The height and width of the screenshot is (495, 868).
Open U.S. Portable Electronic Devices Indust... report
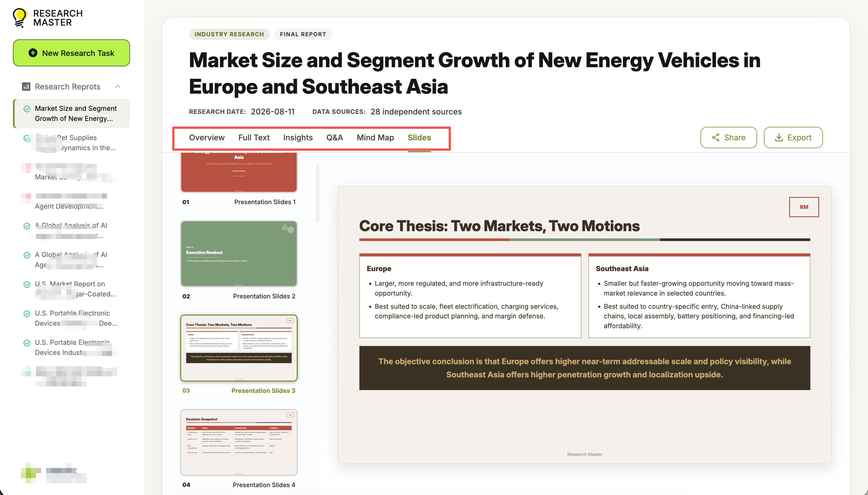72,347
